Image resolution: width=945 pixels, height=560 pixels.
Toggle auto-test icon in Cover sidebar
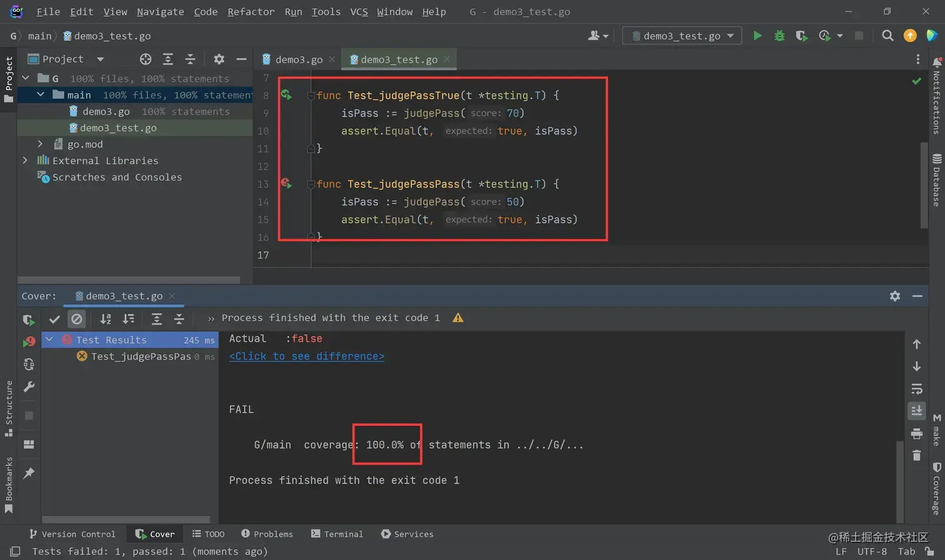click(x=29, y=364)
